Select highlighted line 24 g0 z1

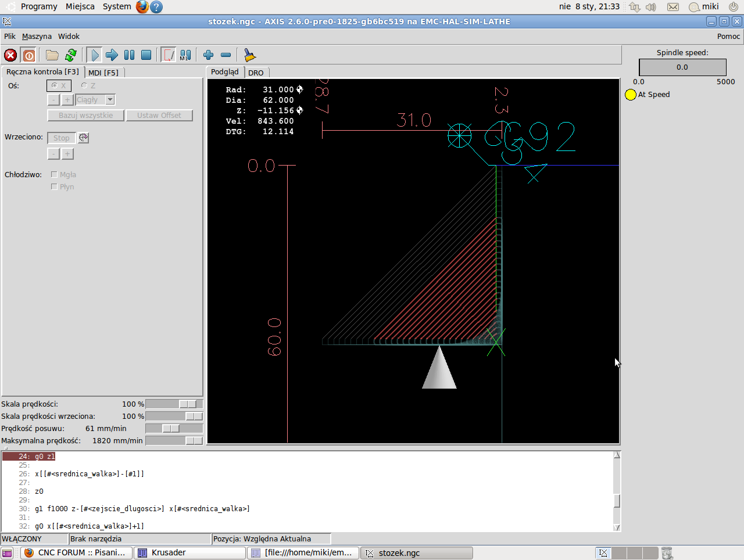click(x=29, y=457)
